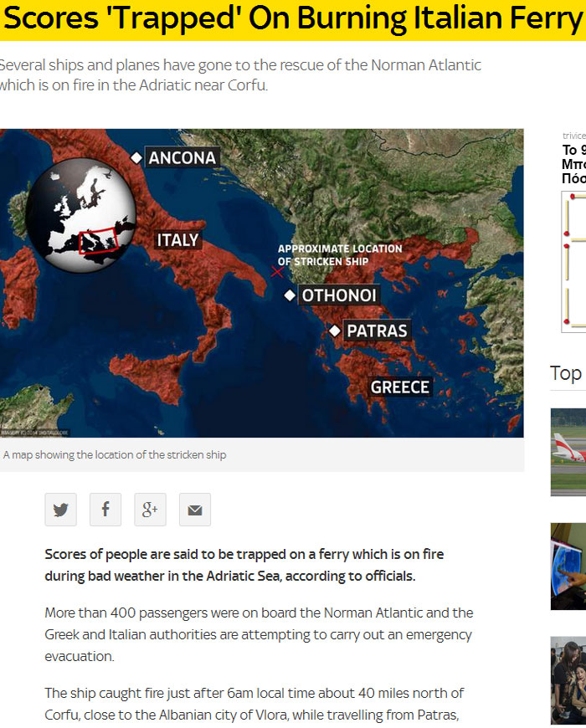This screenshot has width=586, height=728.
Task: Click the globe inset on the map
Action: (81, 215)
